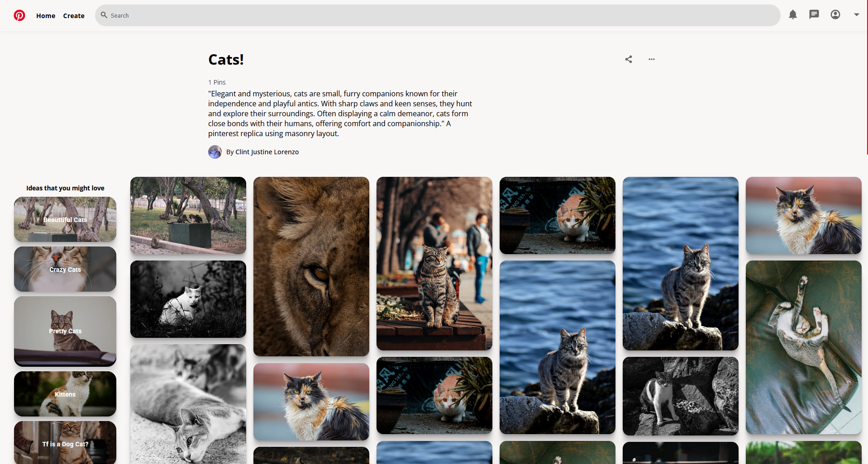Click the profile account icon
Viewport: 868px width, 464px height.
[x=835, y=14]
